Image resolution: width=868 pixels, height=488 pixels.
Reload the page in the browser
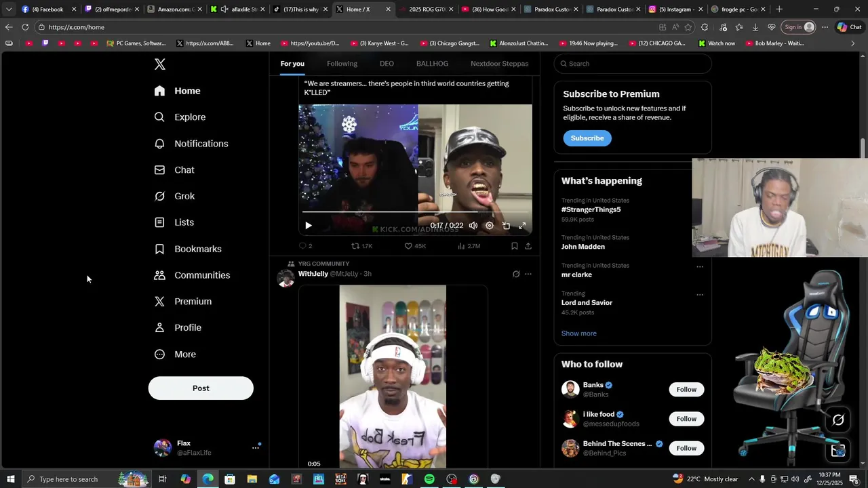pyautogui.click(x=25, y=27)
